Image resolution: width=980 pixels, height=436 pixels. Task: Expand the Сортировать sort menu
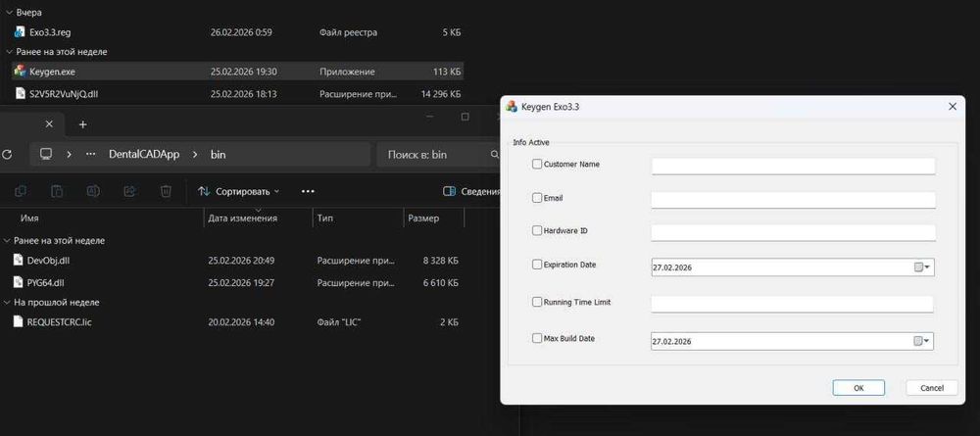tap(239, 191)
